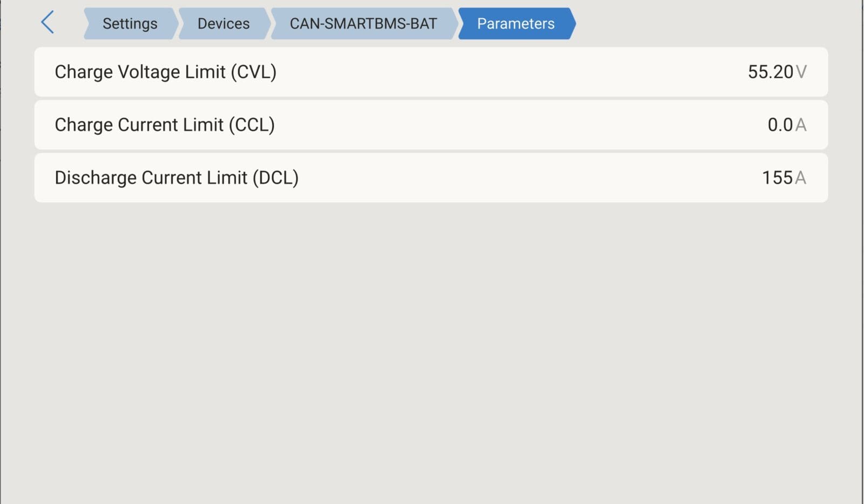Select the 55.20 voltage value
864x504 pixels.
point(771,72)
